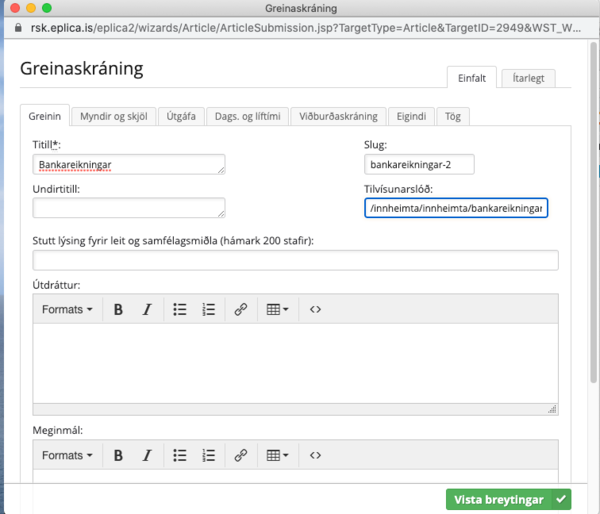600x514 pixels.
Task: Click the short description field for search
Action: coord(295,261)
